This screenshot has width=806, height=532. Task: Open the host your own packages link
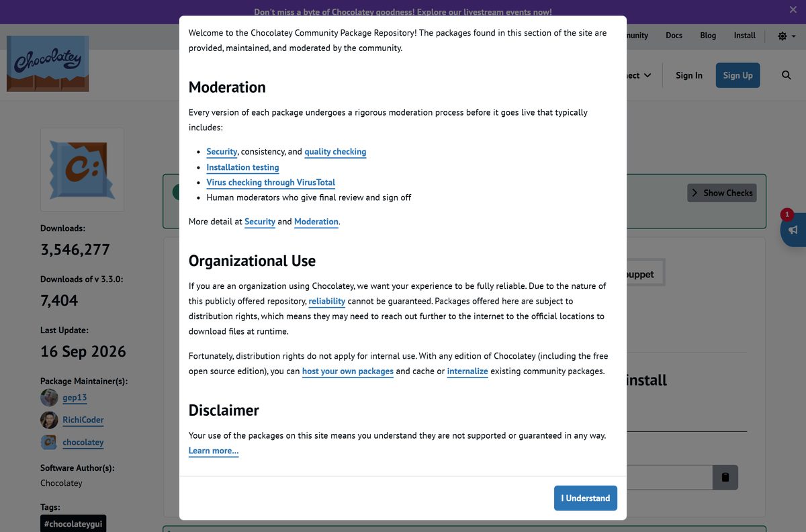tap(348, 371)
